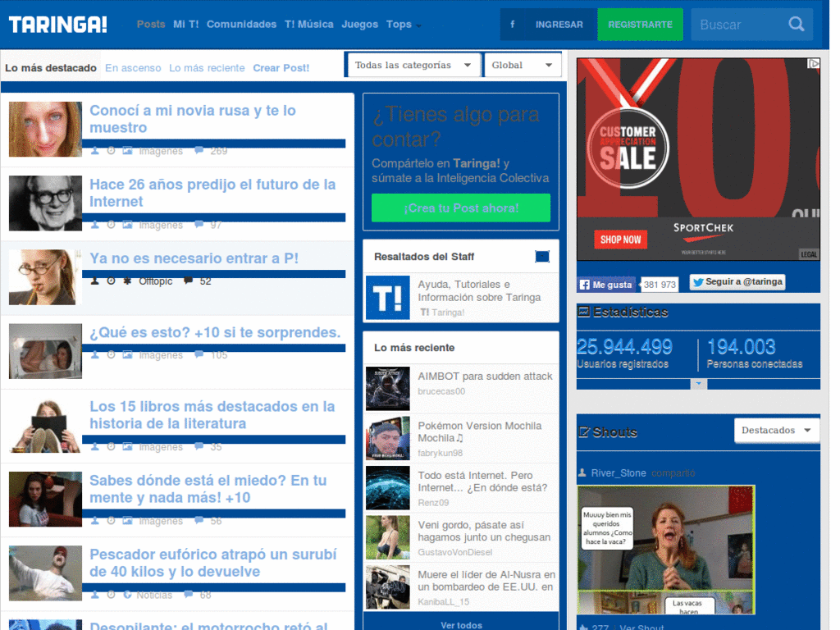Image resolution: width=840 pixels, height=630 pixels.
Task: Click the T! Taringa staff post icon
Action: point(388,298)
